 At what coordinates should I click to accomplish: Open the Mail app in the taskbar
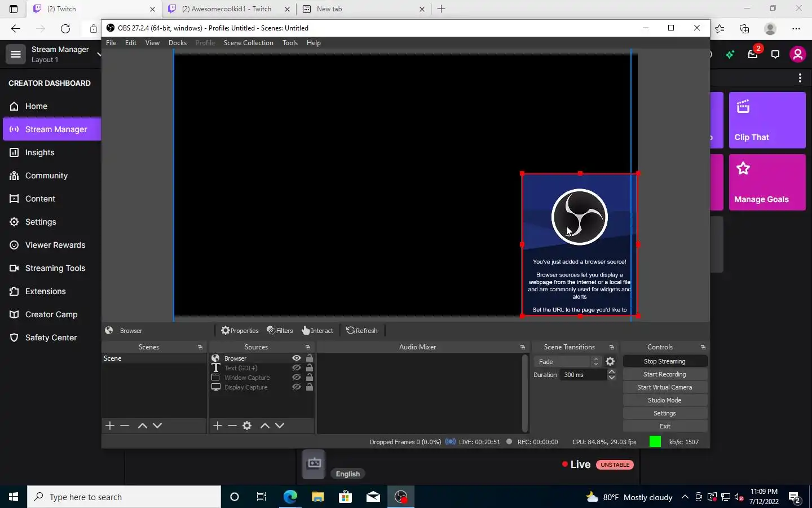[373, 497]
